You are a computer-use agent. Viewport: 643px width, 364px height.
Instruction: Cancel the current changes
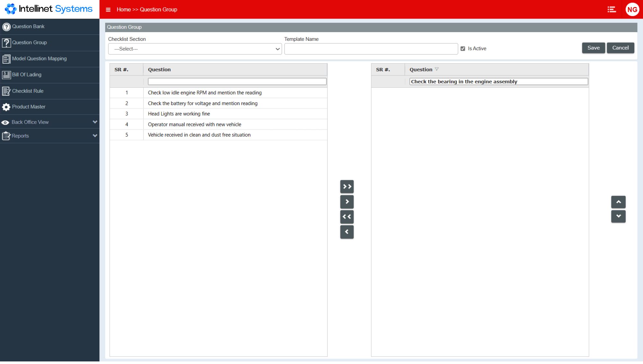tap(620, 48)
